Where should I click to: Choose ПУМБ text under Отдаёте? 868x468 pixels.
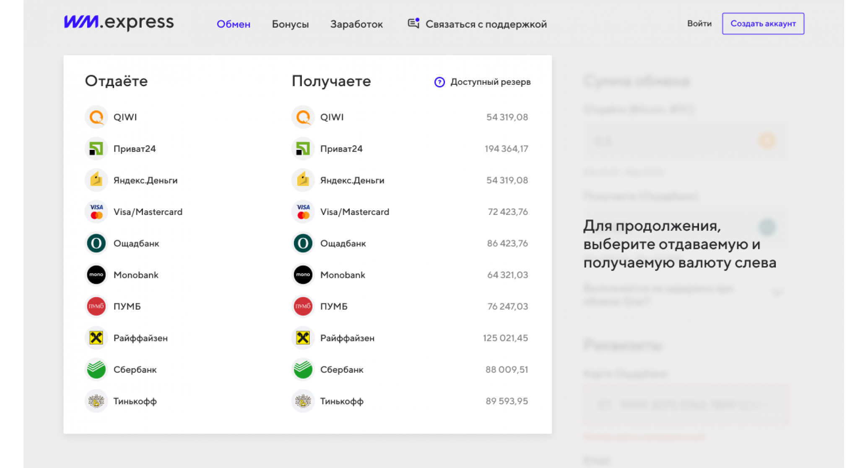(x=127, y=306)
